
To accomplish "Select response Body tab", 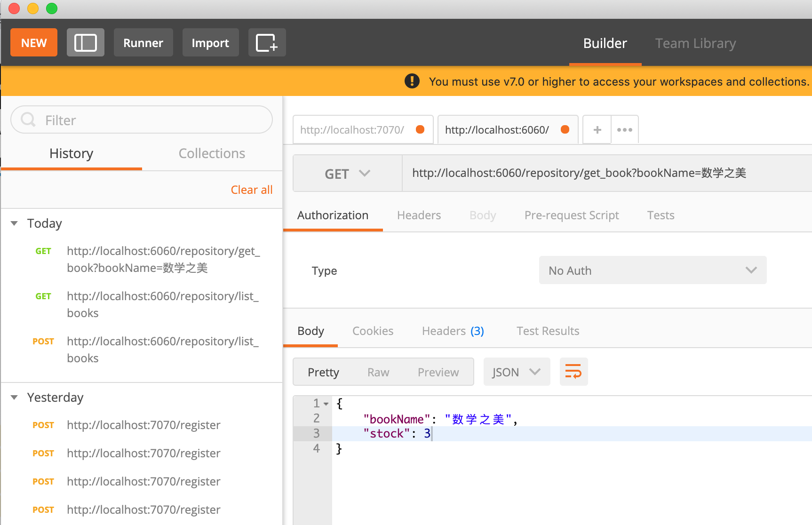I will pyautogui.click(x=310, y=331).
